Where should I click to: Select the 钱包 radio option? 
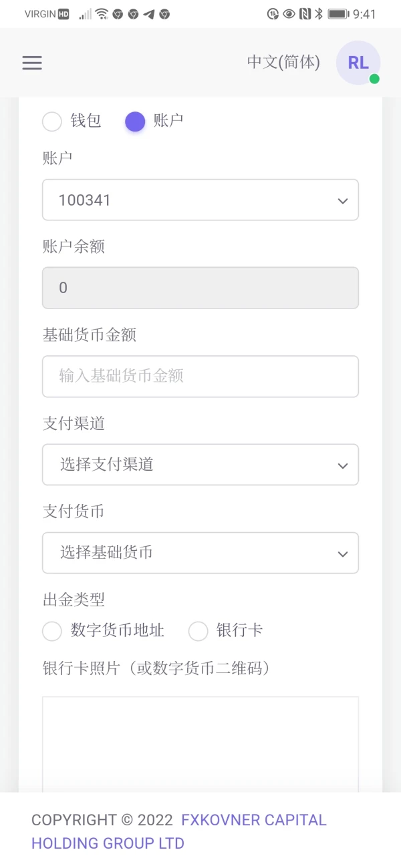tap(52, 122)
